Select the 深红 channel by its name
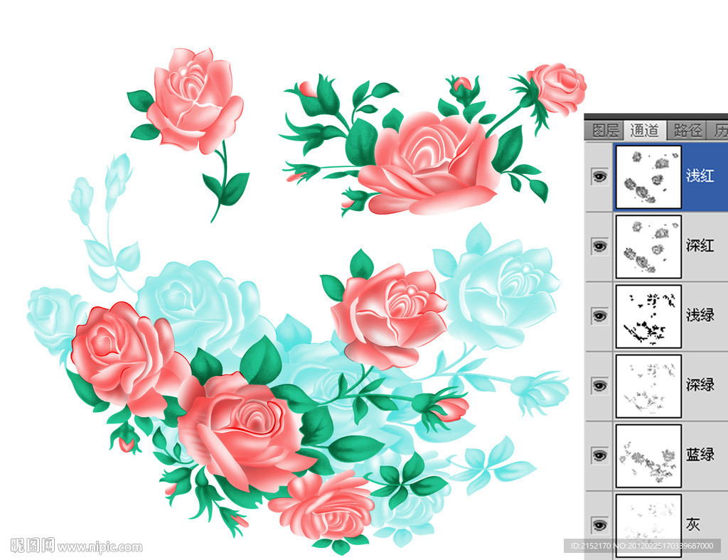This screenshot has height=560, width=728. coord(700,247)
